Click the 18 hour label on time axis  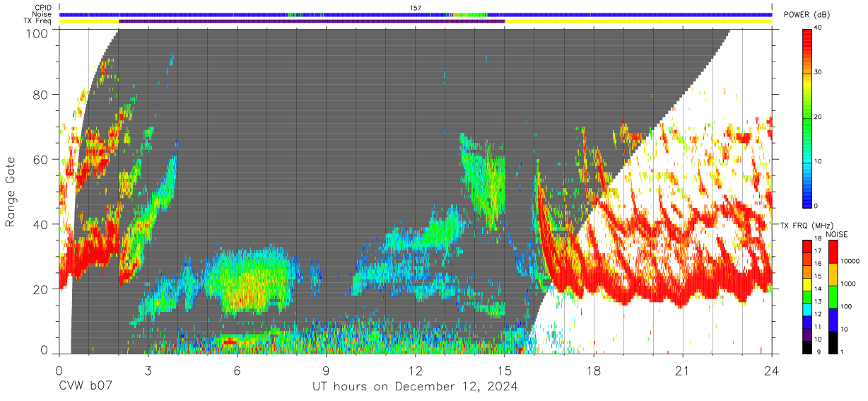click(x=594, y=371)
